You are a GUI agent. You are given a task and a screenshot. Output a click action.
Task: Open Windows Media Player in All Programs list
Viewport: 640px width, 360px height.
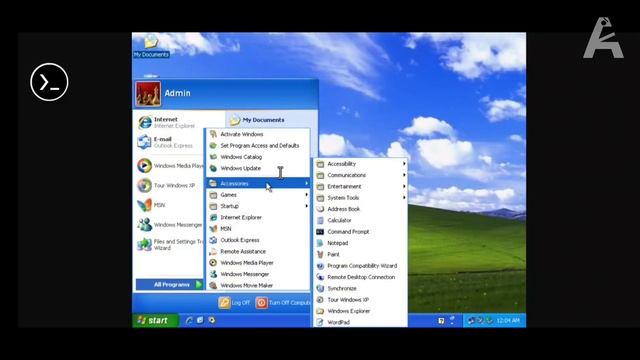(258, 263)
